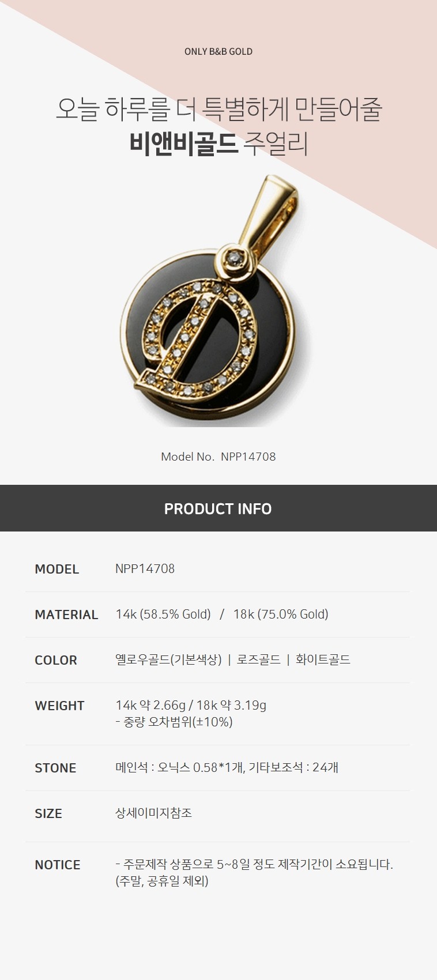Viewport: 437px width, 980px height.
Task: Click the MODEL row label
Action: 56,569
